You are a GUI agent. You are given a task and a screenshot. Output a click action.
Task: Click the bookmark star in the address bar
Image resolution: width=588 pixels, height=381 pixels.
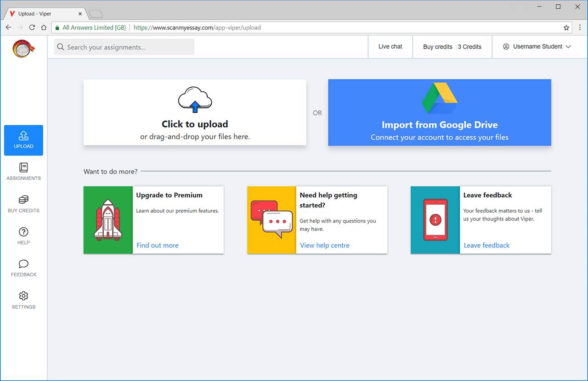[566, 28]
